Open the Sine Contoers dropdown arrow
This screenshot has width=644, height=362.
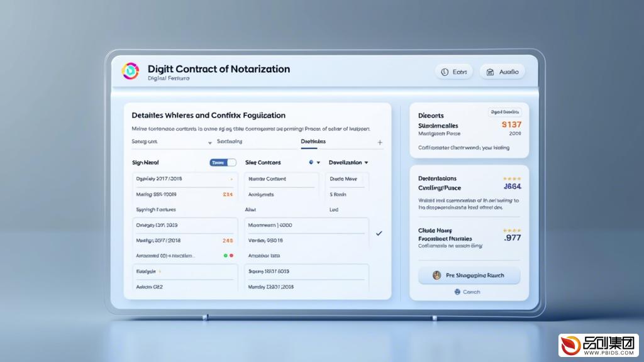tap(318, 163)
